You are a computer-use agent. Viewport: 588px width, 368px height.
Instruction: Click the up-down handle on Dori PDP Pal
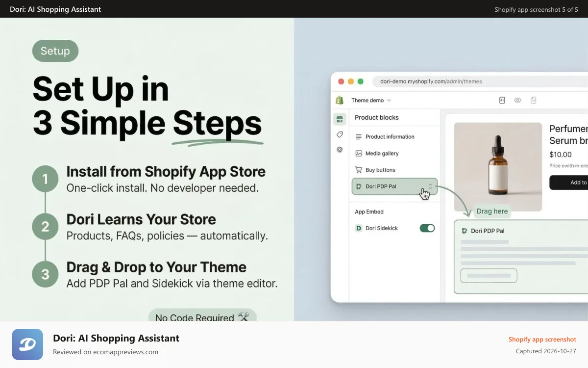click(430, 186)
